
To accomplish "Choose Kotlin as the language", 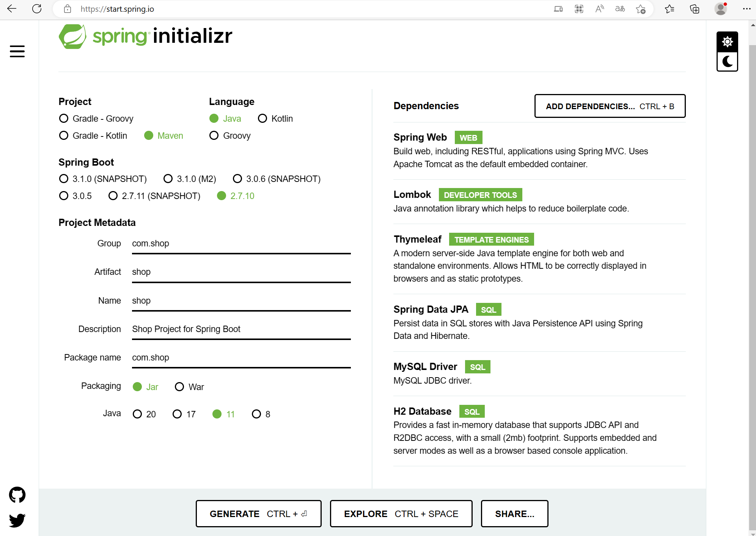I will point(262,119).
